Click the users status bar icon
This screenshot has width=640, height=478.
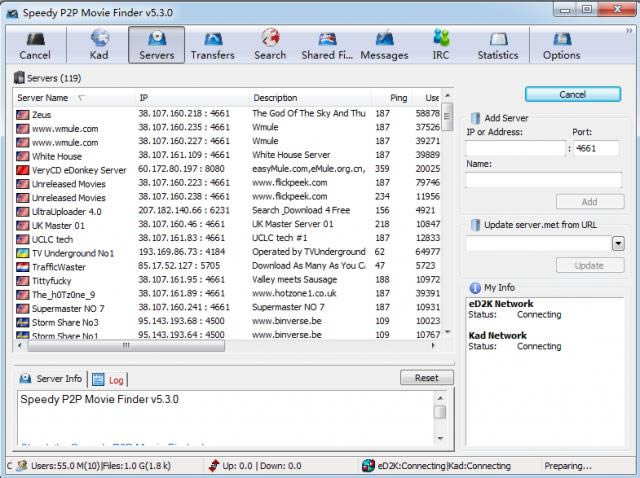coord(22,465)
